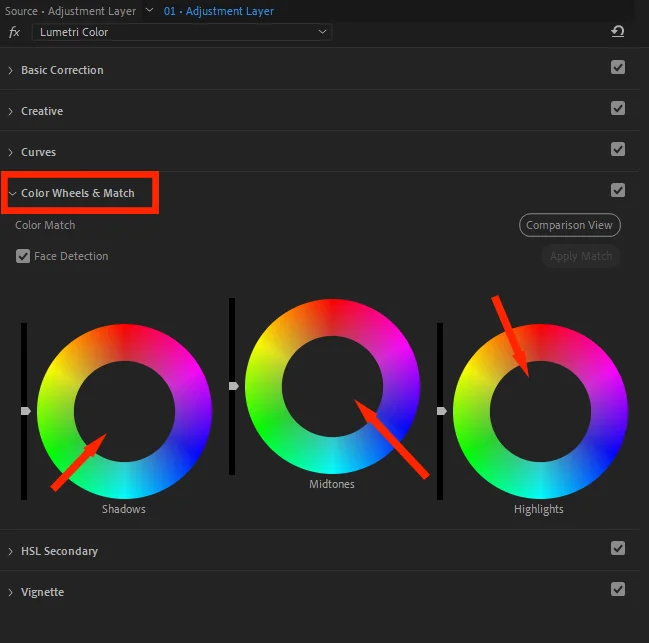Toggle Color Wheels & Match checkbox
Screen dimensions: 649x643
click(x=618, y=190)
